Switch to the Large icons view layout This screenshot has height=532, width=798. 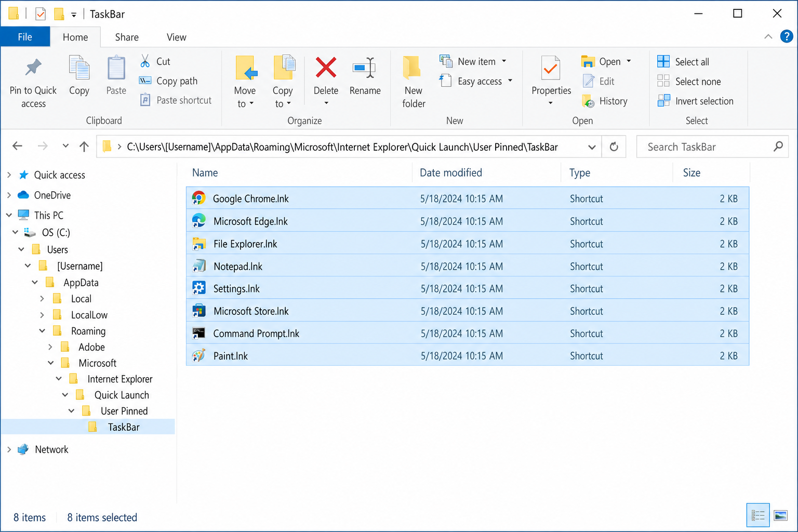[781, 515]
